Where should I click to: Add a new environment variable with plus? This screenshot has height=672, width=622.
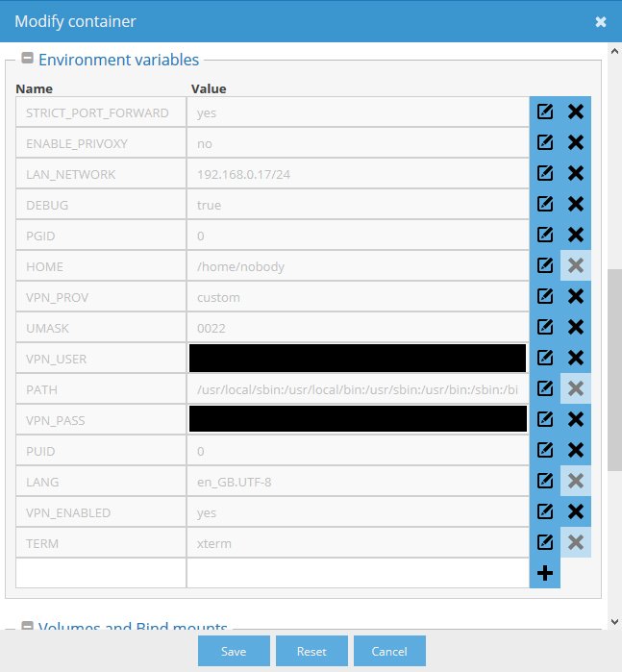(545, 573)
